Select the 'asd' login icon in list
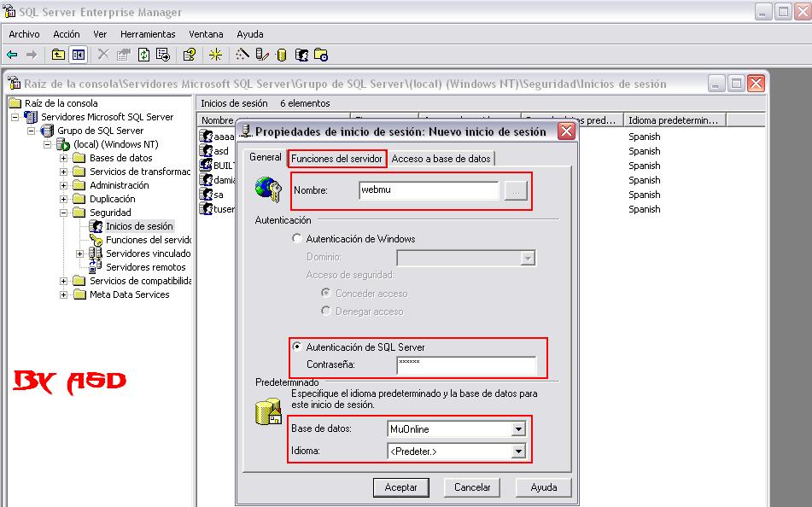 (x=206, y=151)
